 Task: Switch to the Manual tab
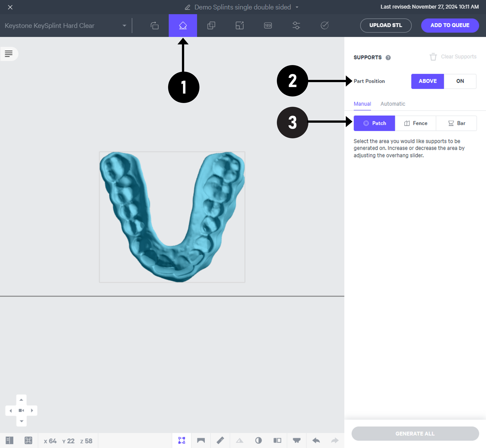(x=362, y=104)
